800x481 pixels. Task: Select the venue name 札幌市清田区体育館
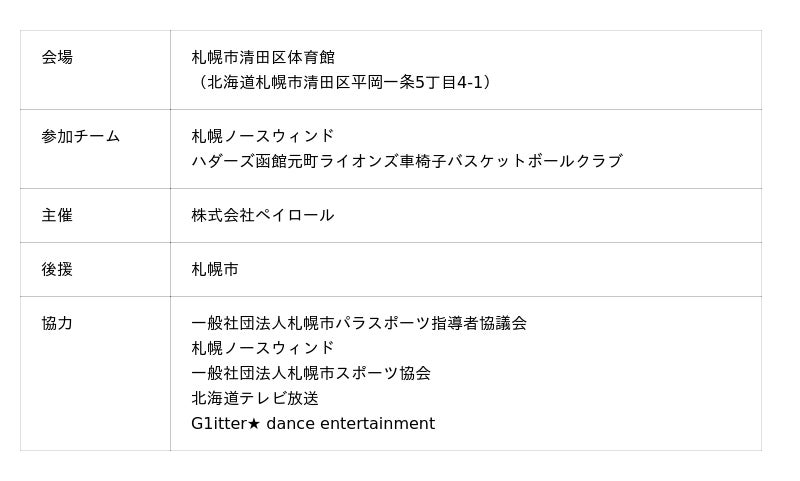click(x=263, y=58)
